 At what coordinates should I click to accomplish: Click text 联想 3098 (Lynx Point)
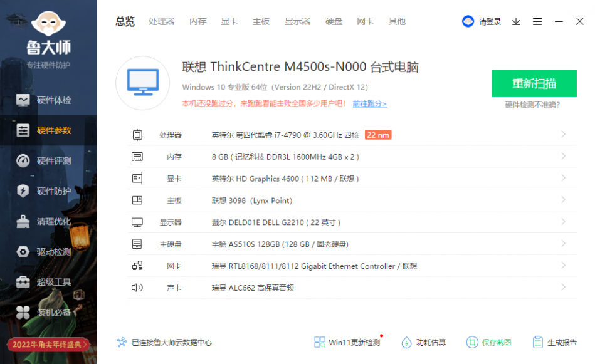click(252, 200)
